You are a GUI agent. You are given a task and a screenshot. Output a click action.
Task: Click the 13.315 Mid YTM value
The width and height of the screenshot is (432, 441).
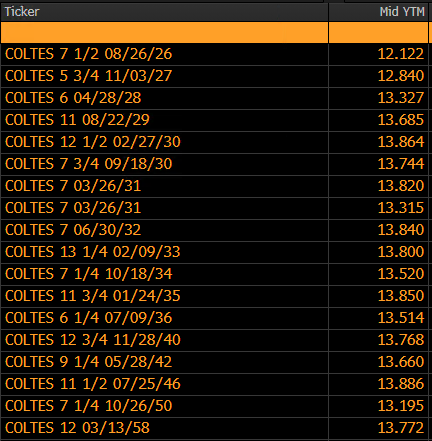pos(401,208)
